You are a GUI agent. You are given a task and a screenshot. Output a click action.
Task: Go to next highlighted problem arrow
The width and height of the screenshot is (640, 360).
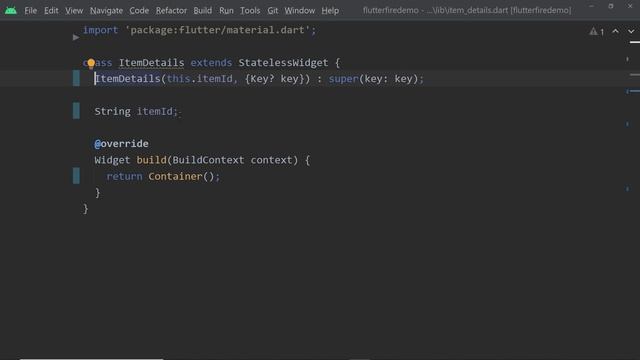pyautogui.click(x=631, y=31)
